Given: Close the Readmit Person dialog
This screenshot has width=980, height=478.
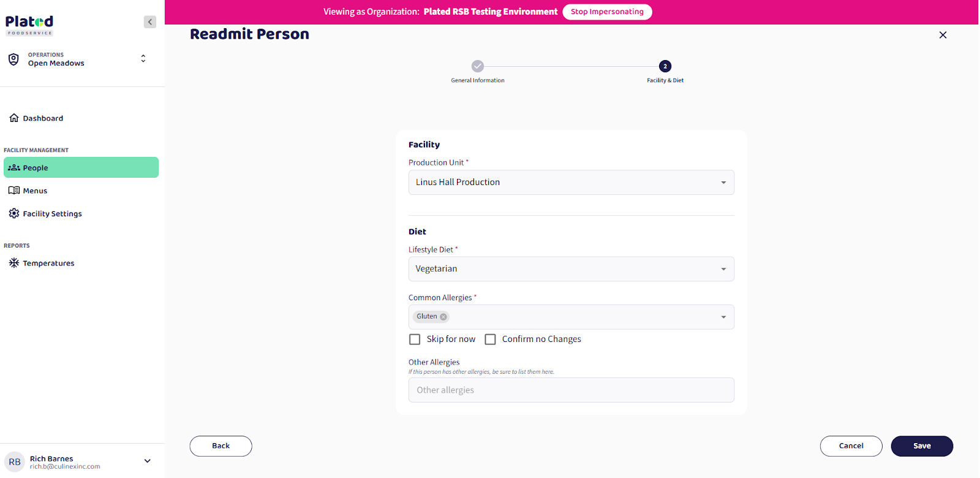Looking at the screenshot, I should click(943, 35).
